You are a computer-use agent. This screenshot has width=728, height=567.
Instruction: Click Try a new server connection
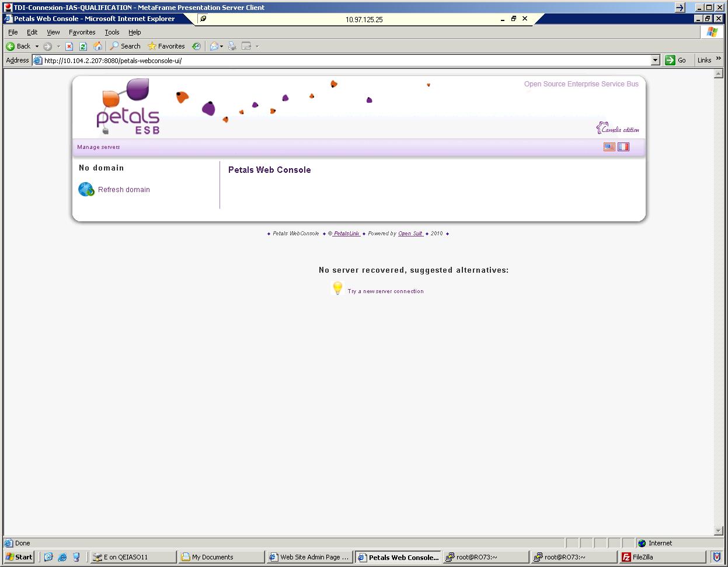[385, 291]
